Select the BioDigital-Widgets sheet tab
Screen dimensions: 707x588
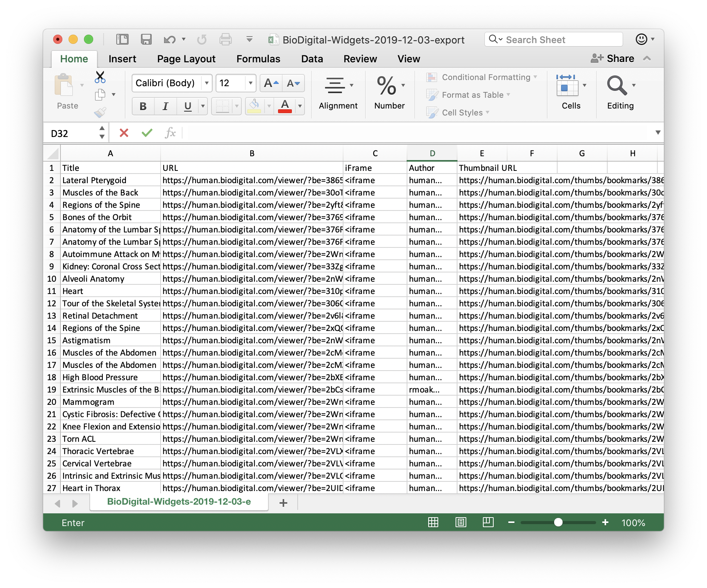pos(179,502)
